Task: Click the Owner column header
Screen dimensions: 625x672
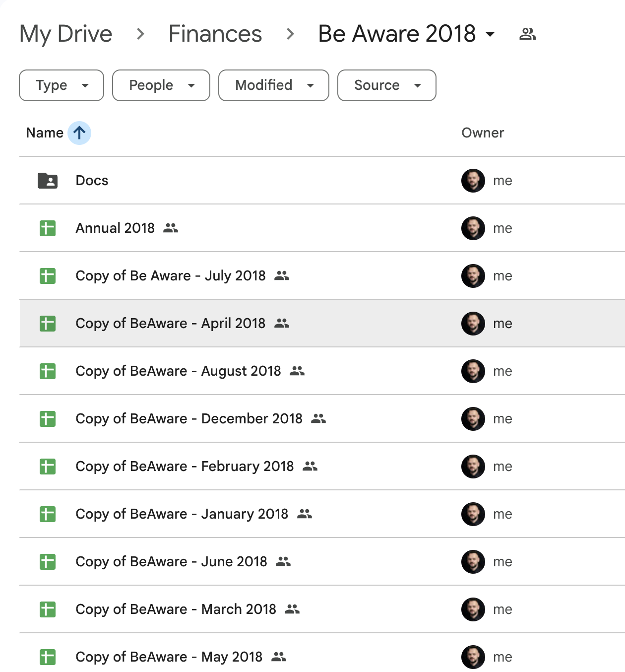Action: tap(483, 133)
